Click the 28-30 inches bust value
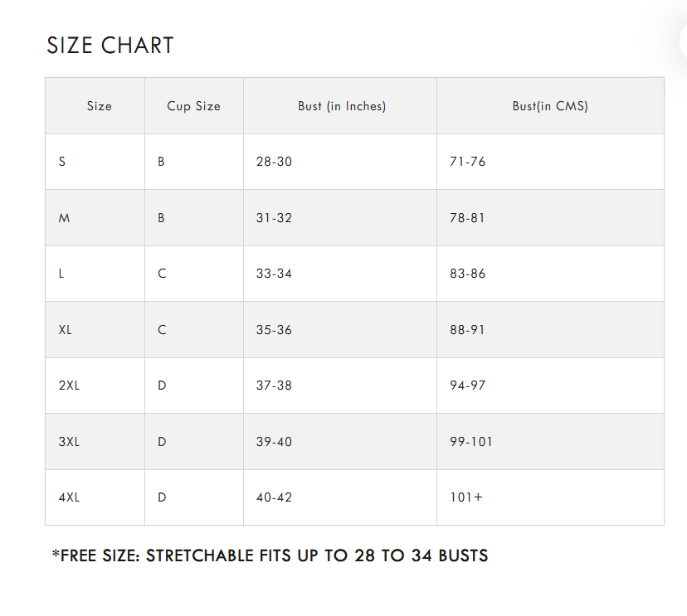The height and width of the screenshot is (616, 687). tap(275, 162)
